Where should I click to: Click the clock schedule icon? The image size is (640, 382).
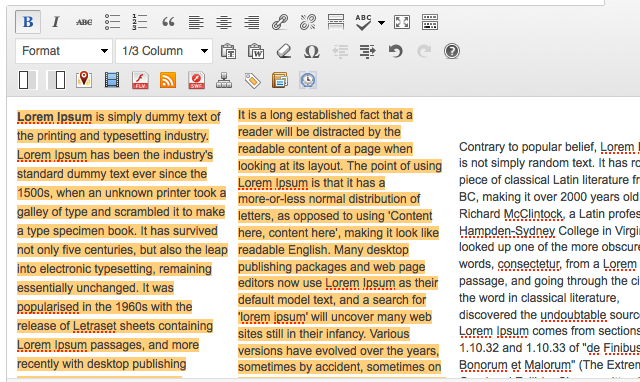click(x=308, y=80)
